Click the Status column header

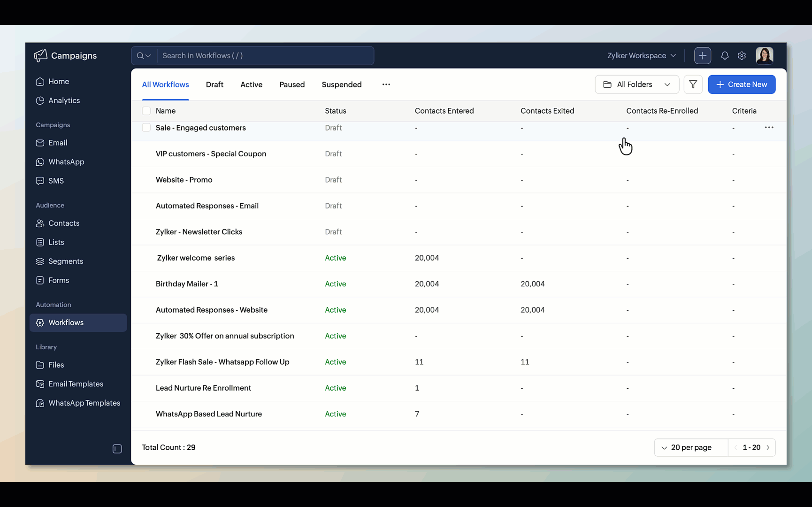(336, 111)
